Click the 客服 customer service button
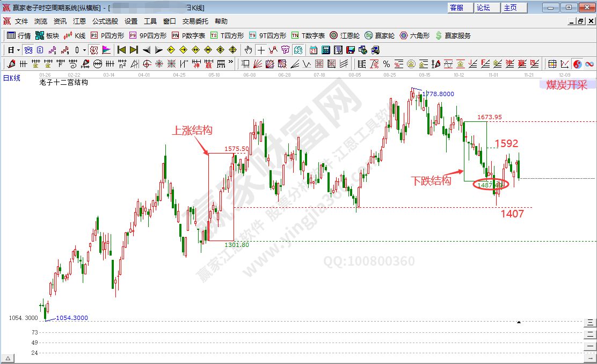This screenshot has width=597, height=364. [456, 8]
